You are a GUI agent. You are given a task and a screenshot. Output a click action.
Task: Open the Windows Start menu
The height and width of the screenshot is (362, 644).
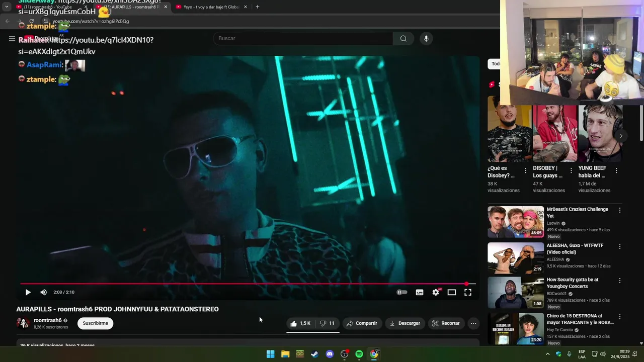coord(270,354)
